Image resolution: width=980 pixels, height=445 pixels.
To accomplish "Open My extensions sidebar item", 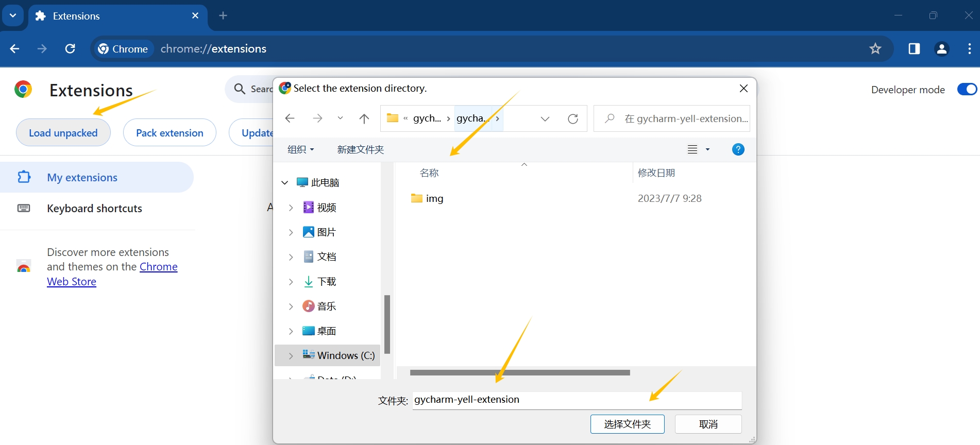I will pyautogui.click(x=97, y=177).
